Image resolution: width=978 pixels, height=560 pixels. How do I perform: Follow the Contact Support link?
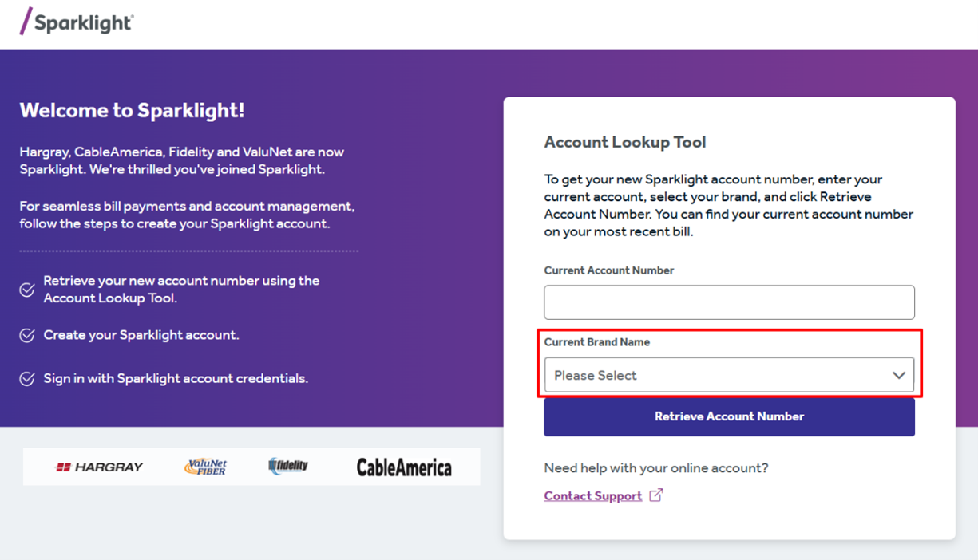(x=592, y=496)
